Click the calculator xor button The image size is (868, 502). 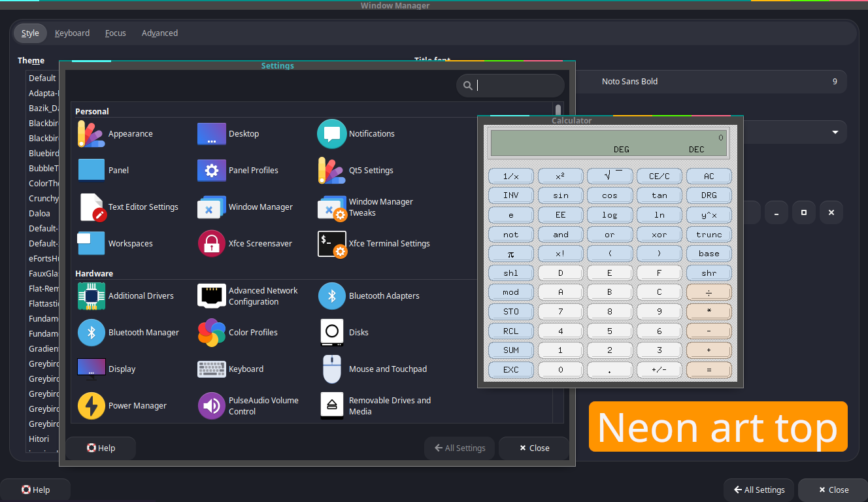tap(659, 235)
